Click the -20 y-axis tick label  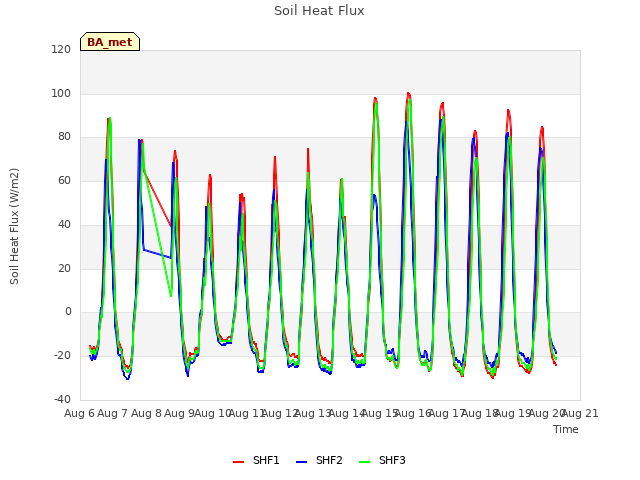pos(62,356)
